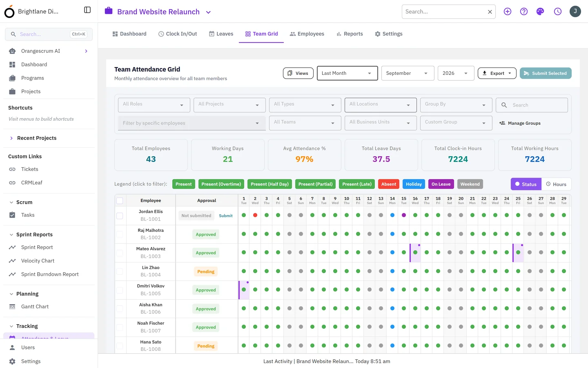Tick the select-all checkbox in grid header

click(x=120, y=201)
